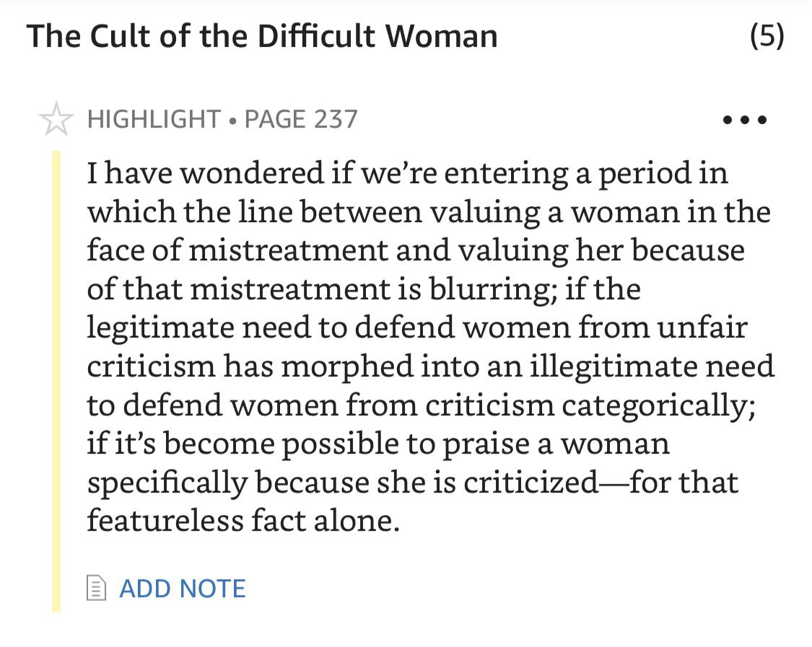Collapse The Cult of the Difficult Woman section

[x=262, y=36]
